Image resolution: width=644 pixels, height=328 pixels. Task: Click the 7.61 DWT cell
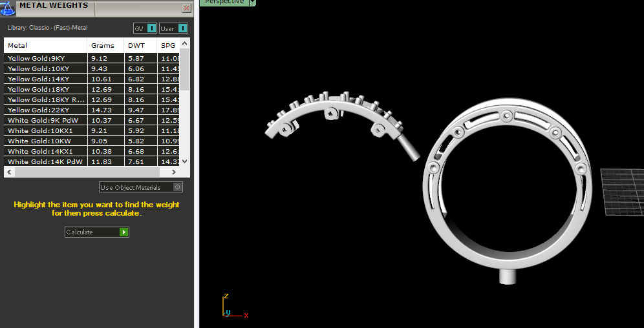pyautogui.click(x=140, y=161)
